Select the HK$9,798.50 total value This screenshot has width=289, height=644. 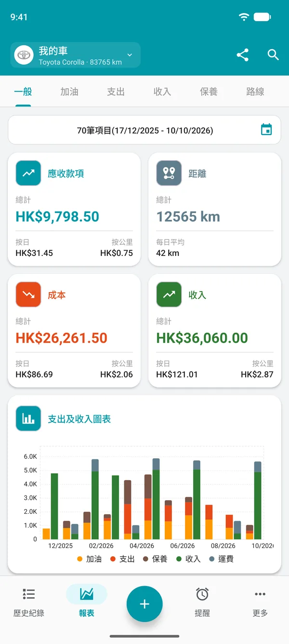click(x=57, y=216)
